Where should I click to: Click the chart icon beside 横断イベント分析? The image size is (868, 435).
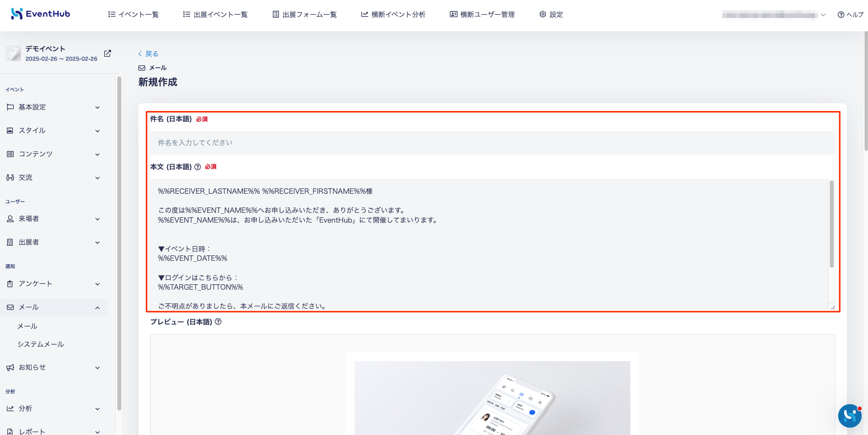pos(364,15)
